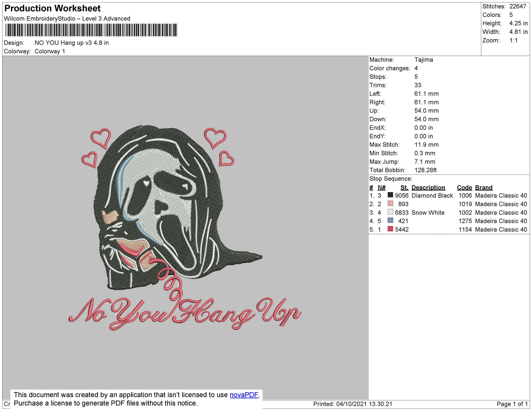532x411 pixels.
Task: Click the Total Bobbin value 128.28ft
Action: coord(425,170)
